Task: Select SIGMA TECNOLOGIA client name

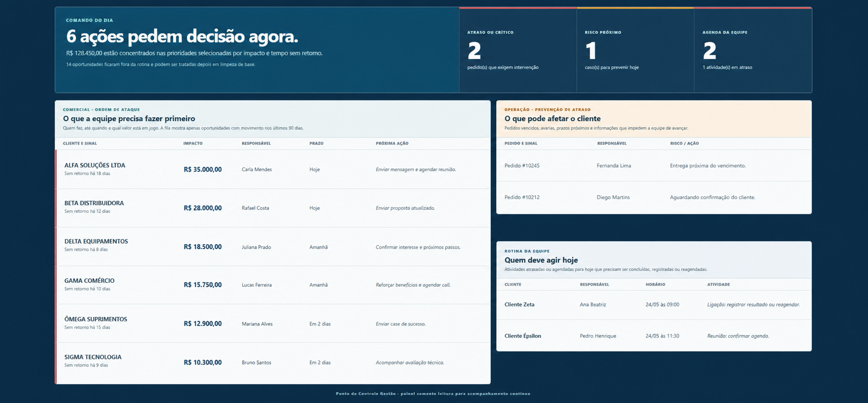Action: [93, 357]
